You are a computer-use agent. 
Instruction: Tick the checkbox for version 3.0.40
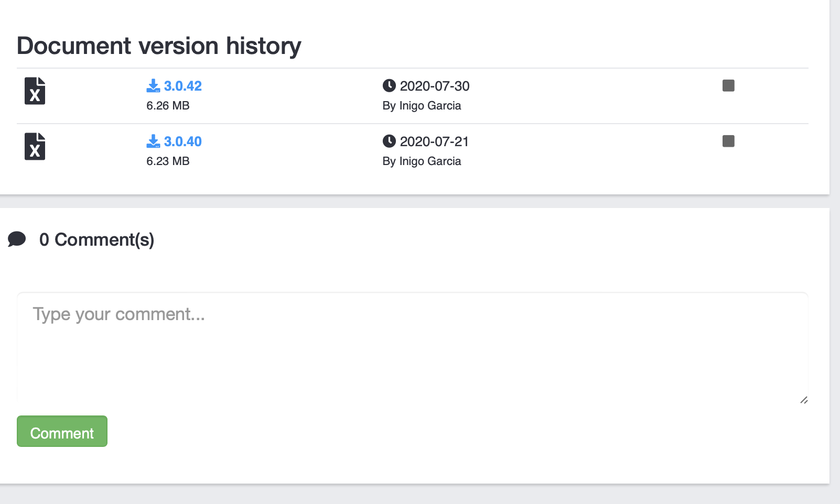(728, 141)
